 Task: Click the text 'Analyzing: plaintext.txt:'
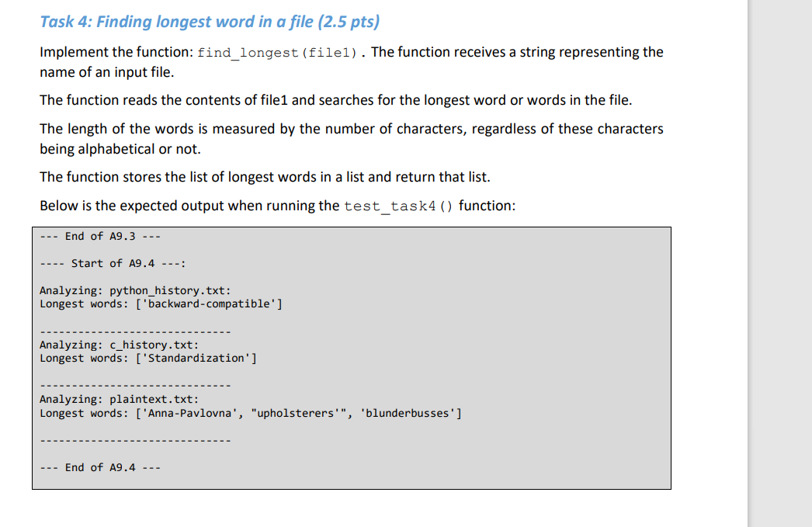(119, 400)
